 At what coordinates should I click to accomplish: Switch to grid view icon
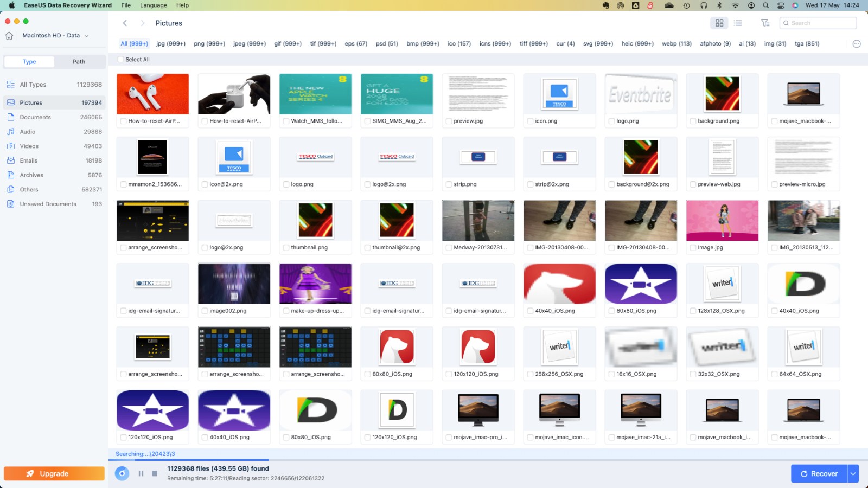coord(719,23)
